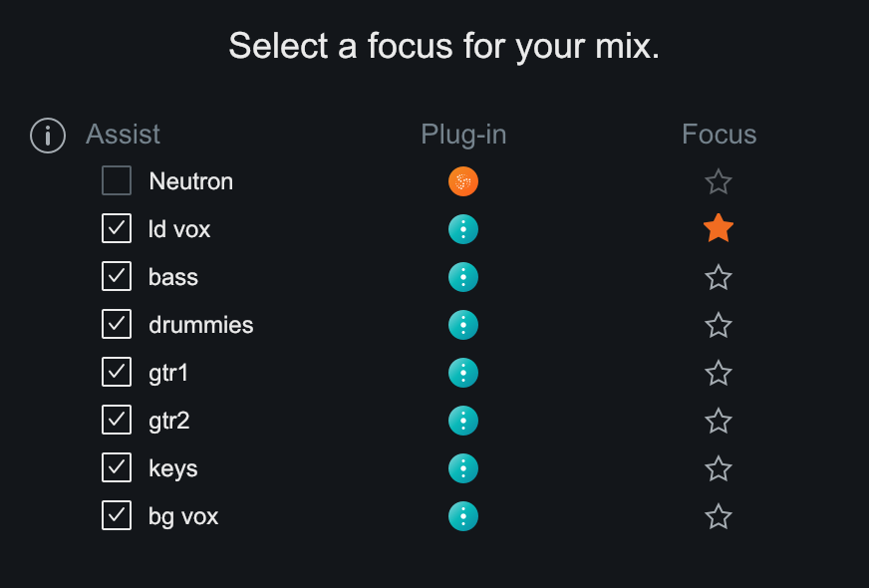Image resolution: width=869 pixels, height=588 pixels.
Task: Uncheck the keys assist checkbox
Action: [x=117, y=467]
